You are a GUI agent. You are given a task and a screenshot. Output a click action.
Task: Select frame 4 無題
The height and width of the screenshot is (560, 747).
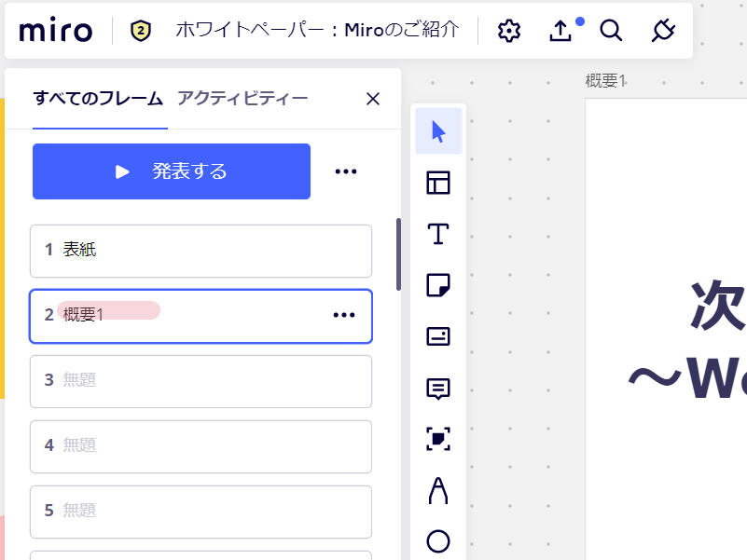[x=201, y=446]
